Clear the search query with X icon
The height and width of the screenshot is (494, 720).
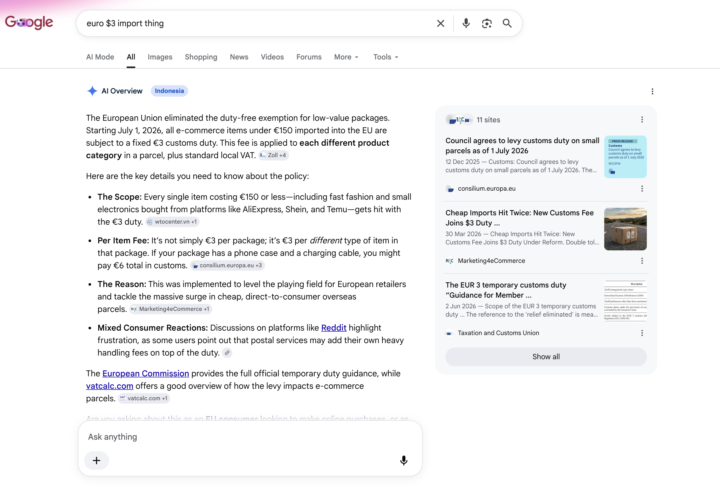[x=440, y=23]
